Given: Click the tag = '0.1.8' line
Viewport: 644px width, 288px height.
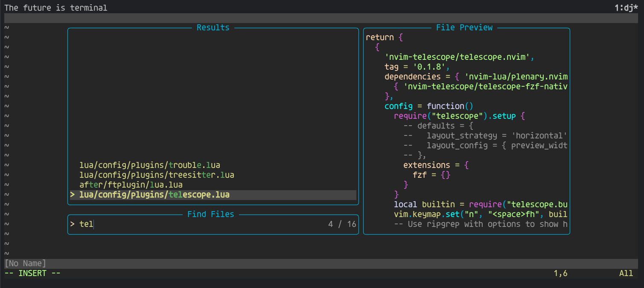Looking at the screenshot, I should pos(417,67).
